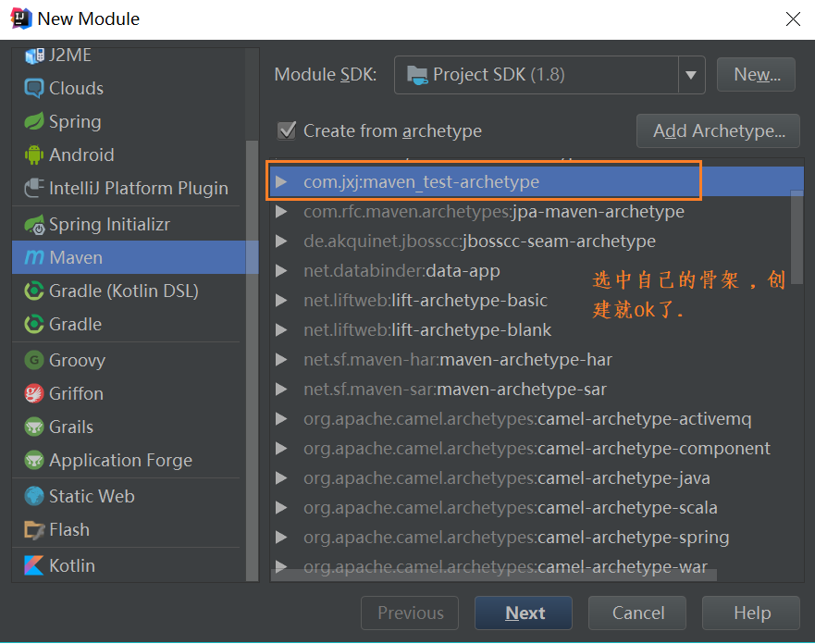This screenshot has height=644, width=815.
Task: Expand the camel-archetype-activemq node
Action: (281, 419)
